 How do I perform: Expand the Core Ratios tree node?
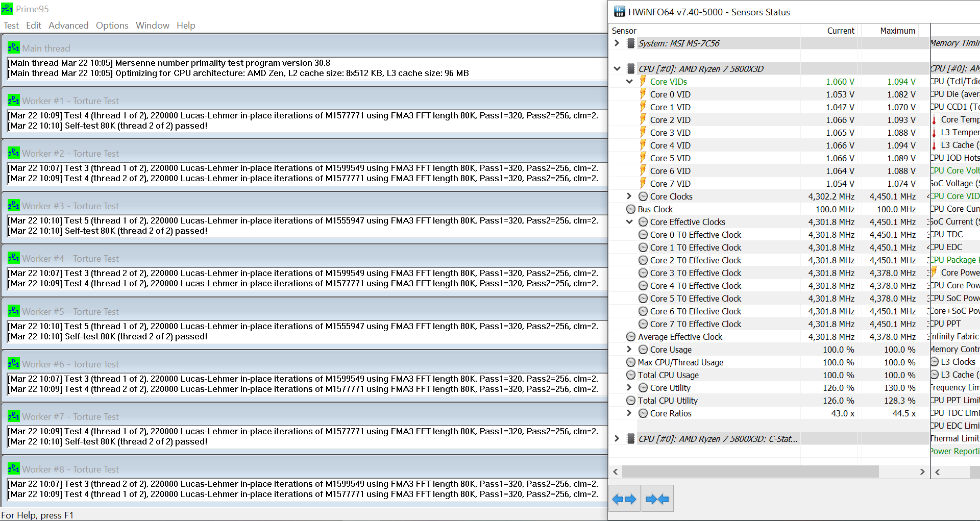tap(629, 413)
